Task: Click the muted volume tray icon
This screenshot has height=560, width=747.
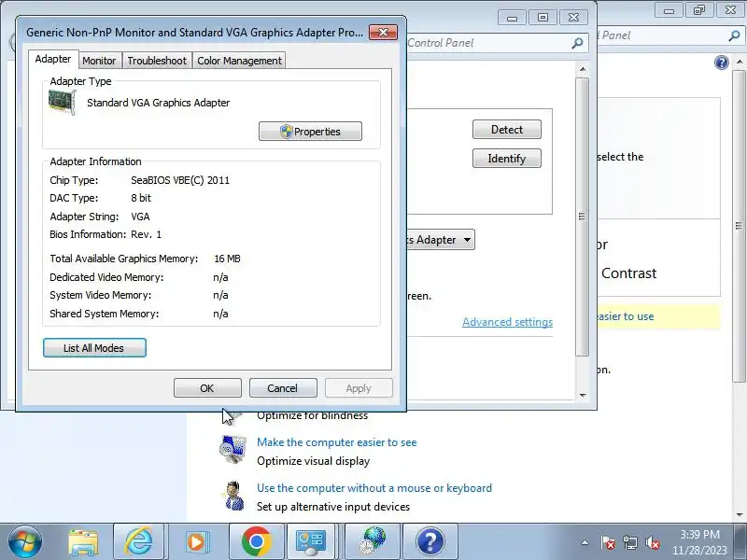Action: click(652, 542)
